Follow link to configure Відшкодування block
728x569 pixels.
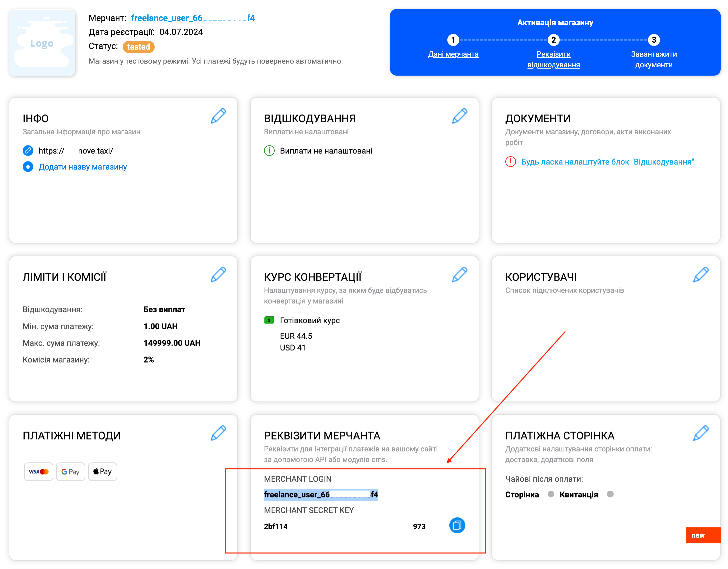[607, 162]
